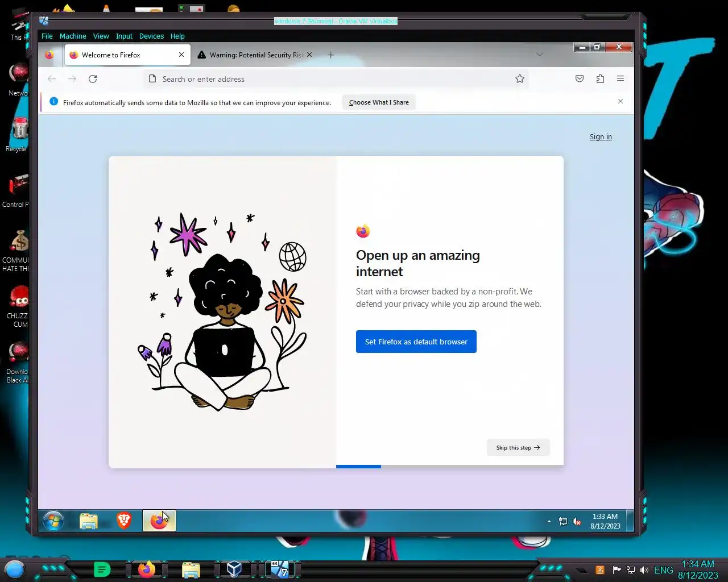Open the Control Panel desktop icon
Image resolution: width=728 pixels, height=582 pixels.
pyautogui.click(x=17, y=190)
